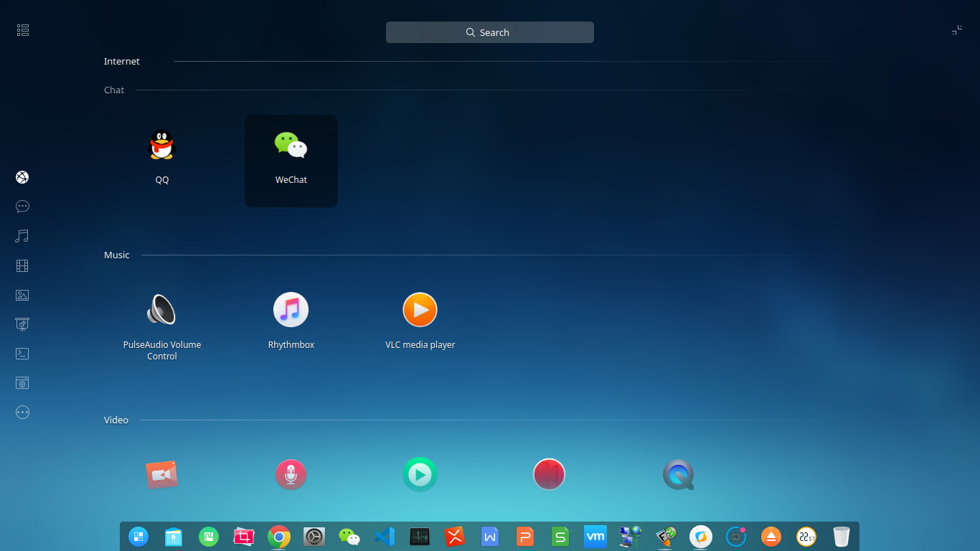The image size is (980, 551).
Task: Open the blue Q player app under Video
Action: click(x=678, y=475)
